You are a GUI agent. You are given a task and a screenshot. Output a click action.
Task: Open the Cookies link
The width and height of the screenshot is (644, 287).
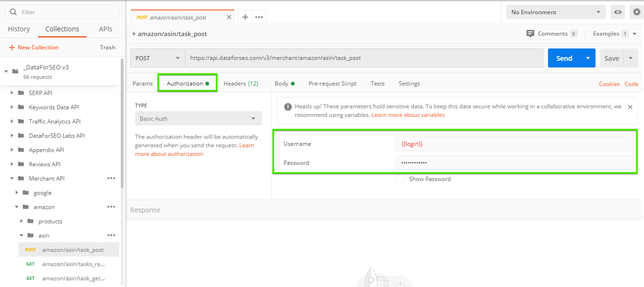coord(609,84)
